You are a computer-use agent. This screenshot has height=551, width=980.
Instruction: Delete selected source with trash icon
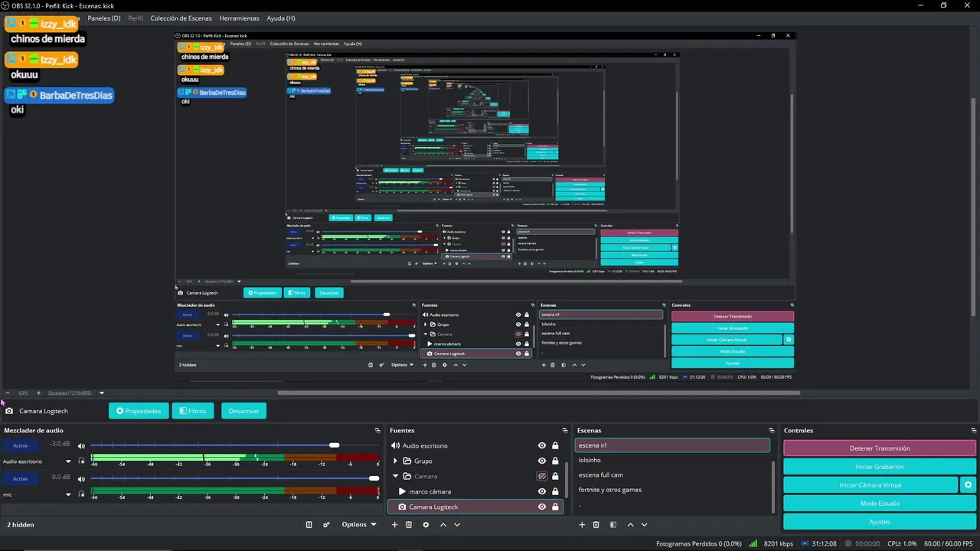click(x=409, y=525)
